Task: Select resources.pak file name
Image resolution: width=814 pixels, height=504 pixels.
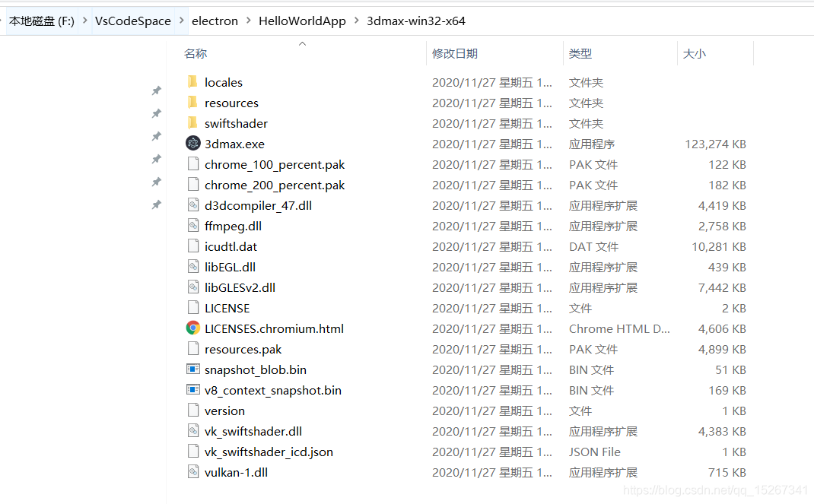Action: pos(243,350)
